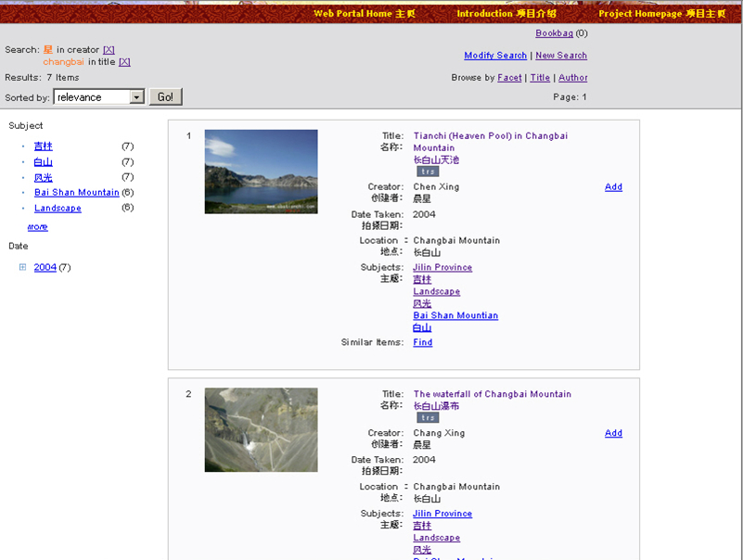Find similar items for first result
This screenshot has width=743, height=560.
(x=422, y=343)
